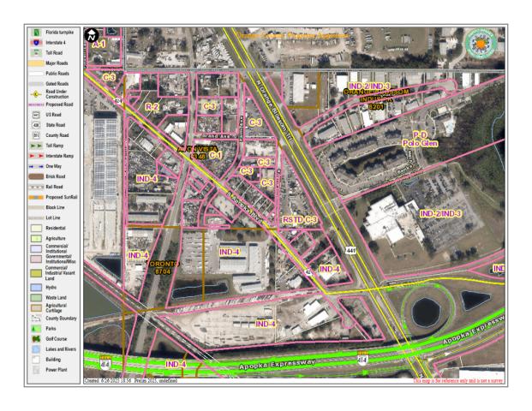Click the IND-4 label next to ORONTO 8704
The height and width of the screenshot is (411, 532).
pyautogui.click(x=138, y=255)
